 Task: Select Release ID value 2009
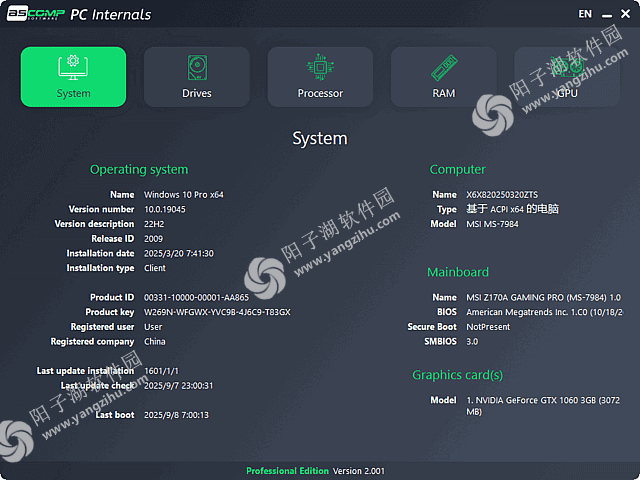(153, 239)
